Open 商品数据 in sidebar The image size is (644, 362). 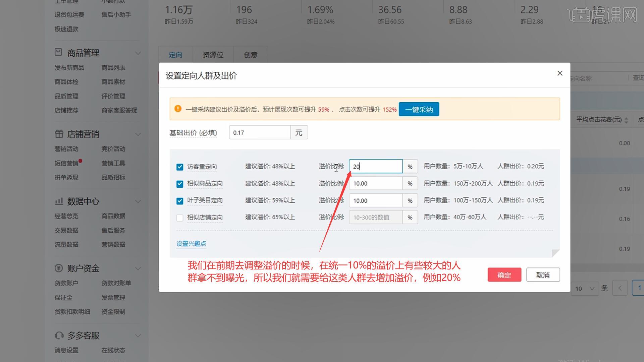click(x=113, y=216)
